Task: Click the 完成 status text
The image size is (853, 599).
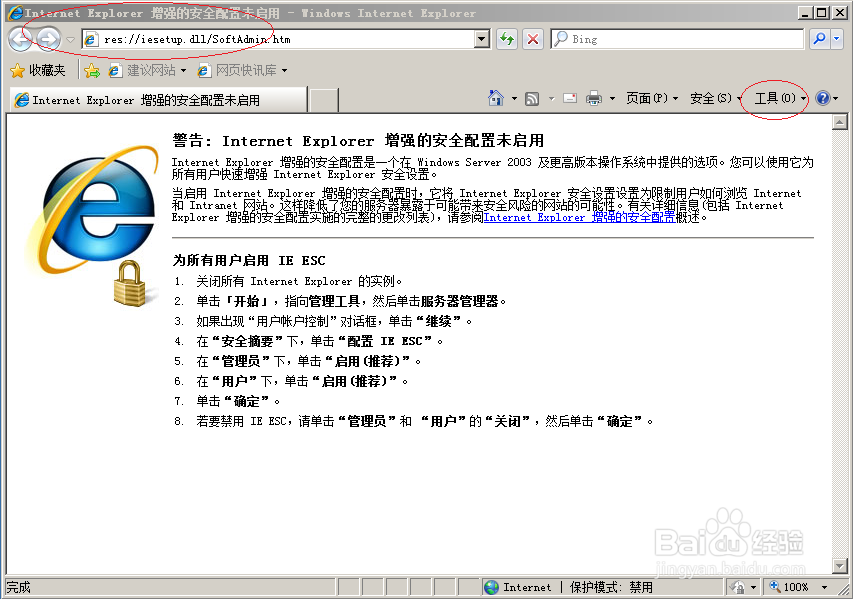Action: point(18,587)
